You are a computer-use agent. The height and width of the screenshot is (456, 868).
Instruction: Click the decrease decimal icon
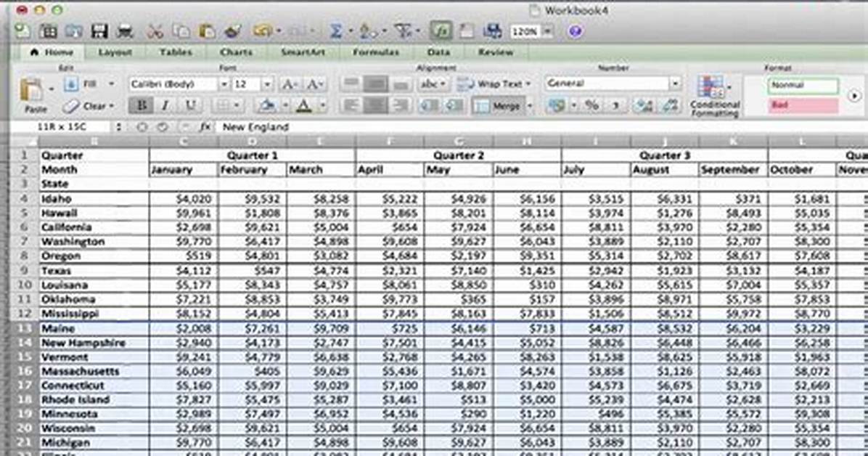point(670,105)
